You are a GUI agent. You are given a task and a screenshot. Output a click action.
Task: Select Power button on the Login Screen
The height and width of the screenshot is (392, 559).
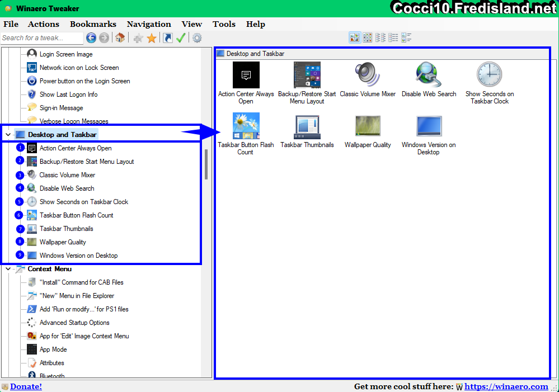pyautogui.click(x=84, y=81)
